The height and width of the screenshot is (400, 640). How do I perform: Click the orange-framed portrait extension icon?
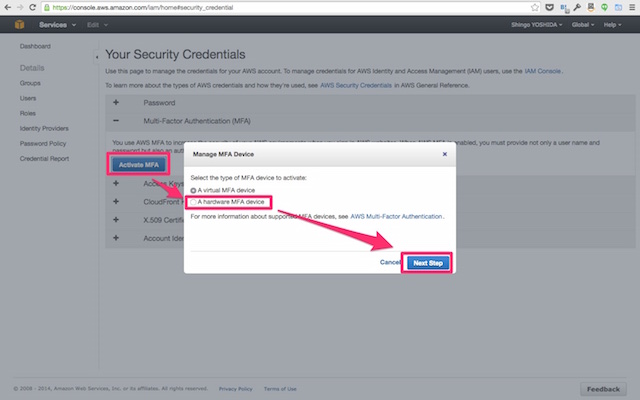pos(591,7)
